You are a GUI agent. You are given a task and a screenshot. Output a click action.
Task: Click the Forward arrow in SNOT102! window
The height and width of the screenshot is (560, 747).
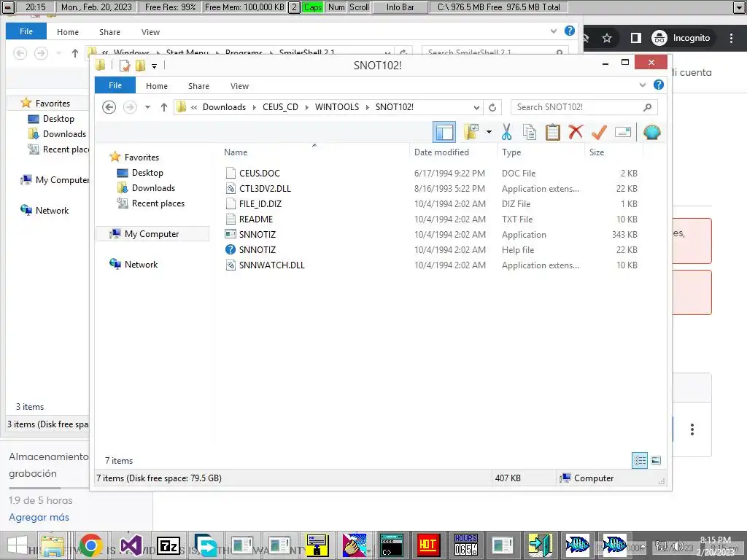coord(130,107)
